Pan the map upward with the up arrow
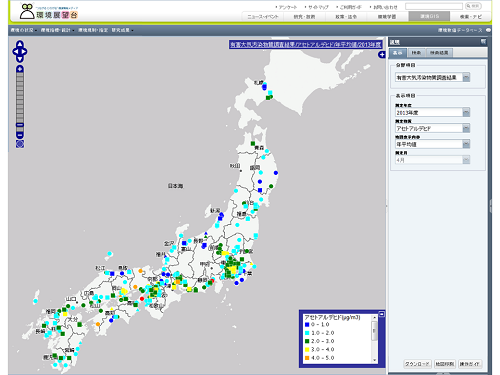The width and height of the screenshot is (500, 375). 20,44
